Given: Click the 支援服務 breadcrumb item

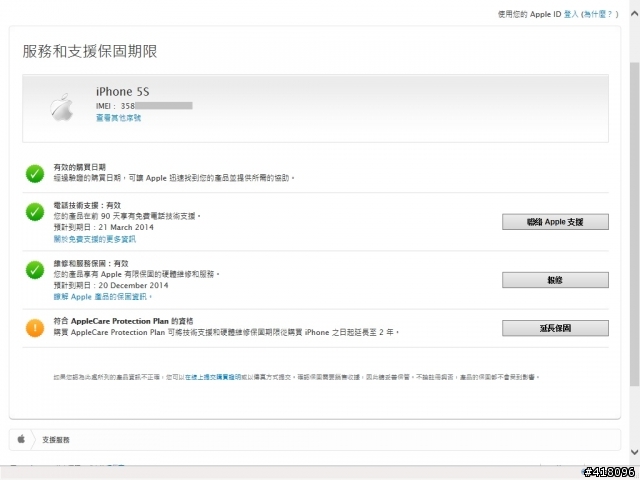Looking at the screenshot, I should (56, 440).
